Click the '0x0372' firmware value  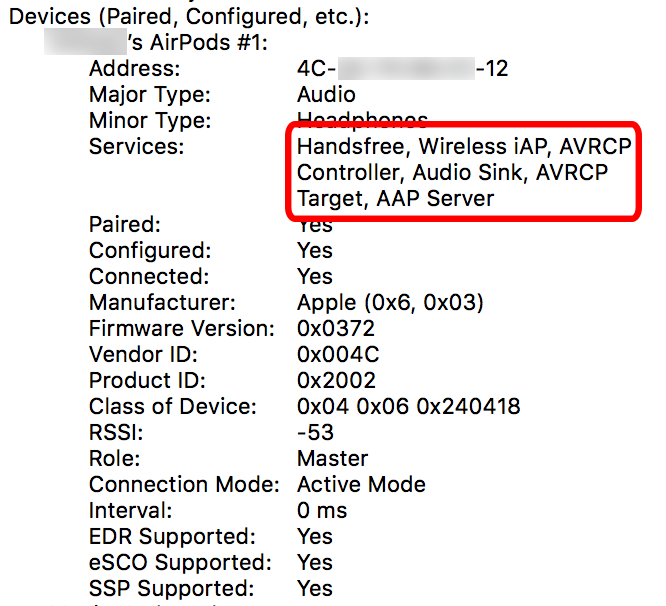pos(336,328)
